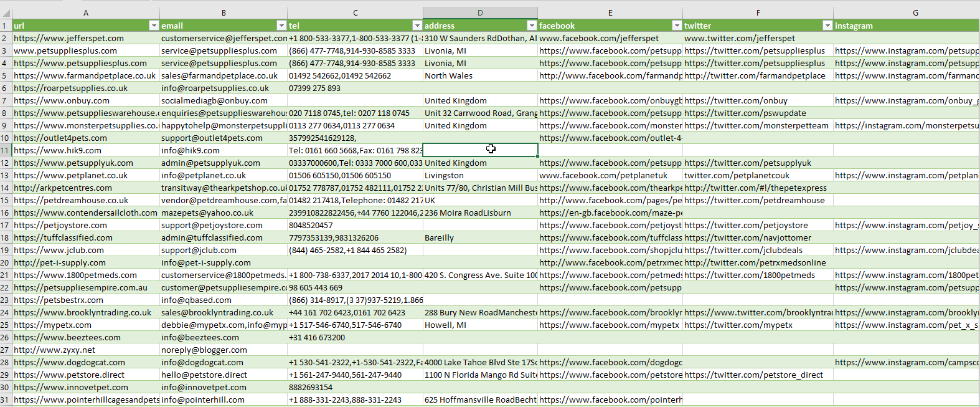The image size is (980, 407).
Task: Select the +31 416 673200 phone cell
Action: point(355,337)
